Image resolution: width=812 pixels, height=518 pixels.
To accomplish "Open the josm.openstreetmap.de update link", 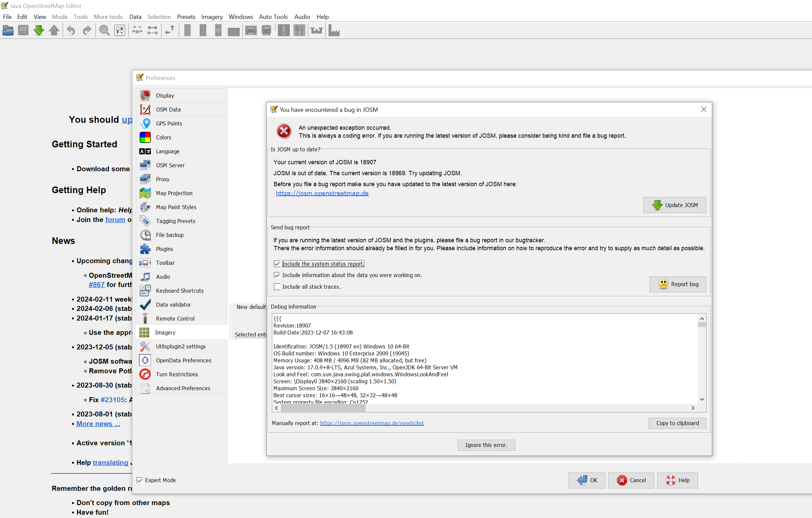I will coord(322,193).
